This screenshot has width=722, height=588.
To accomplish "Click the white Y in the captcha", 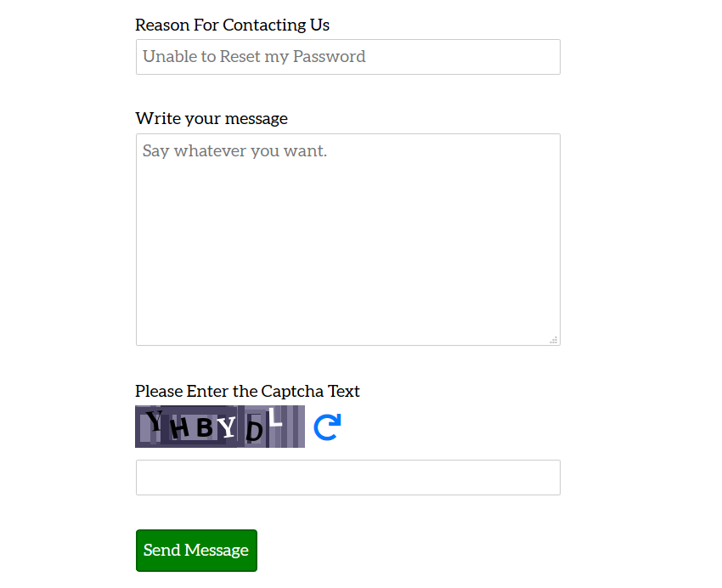I will (228, 428).
